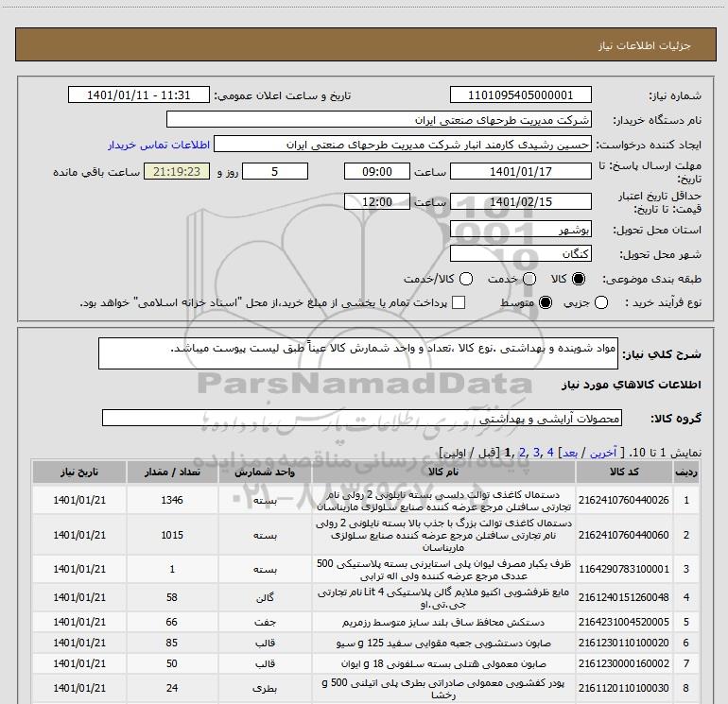Image resolution: width=728 pixels, height=704 pixels.
Task: Click the delivery province field بوشهر
Action: click(x=520, y=230)
